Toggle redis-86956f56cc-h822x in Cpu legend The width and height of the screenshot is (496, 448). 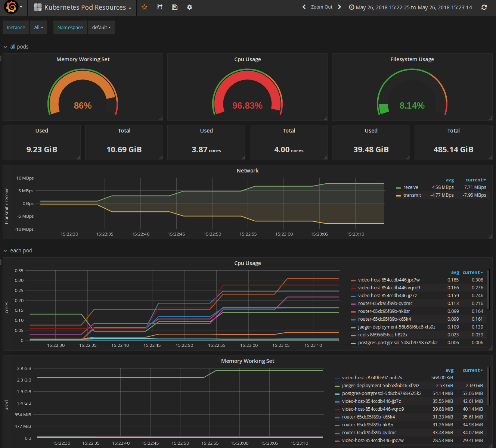(383, 335)
